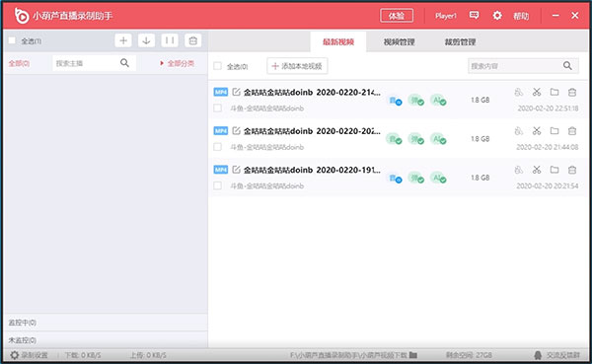Click the delete icon in left toolbar

[x=193, y=40]
